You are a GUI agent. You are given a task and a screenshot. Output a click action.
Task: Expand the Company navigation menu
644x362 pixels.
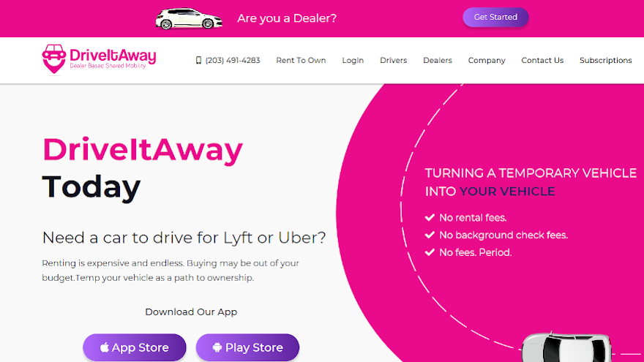pyautogui.click(x=487, y=60)
